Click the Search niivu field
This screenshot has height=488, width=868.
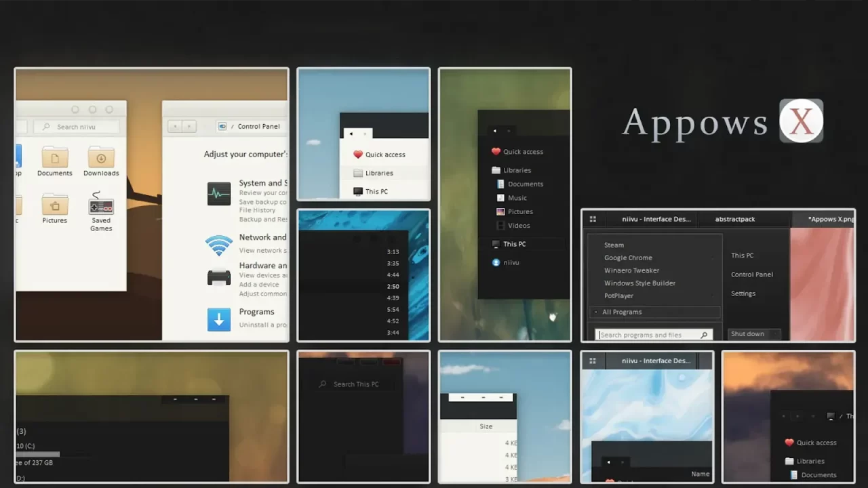(x=77, y=127)
